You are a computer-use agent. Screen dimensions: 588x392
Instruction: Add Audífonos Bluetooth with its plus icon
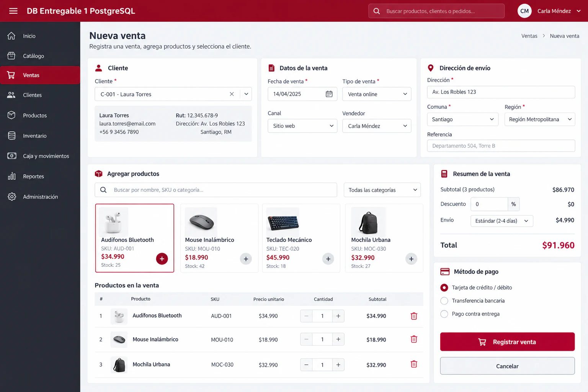coord(162,259)
